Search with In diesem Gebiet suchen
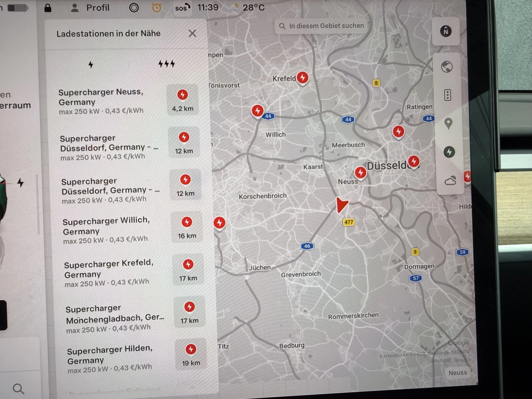 [321, 26]
